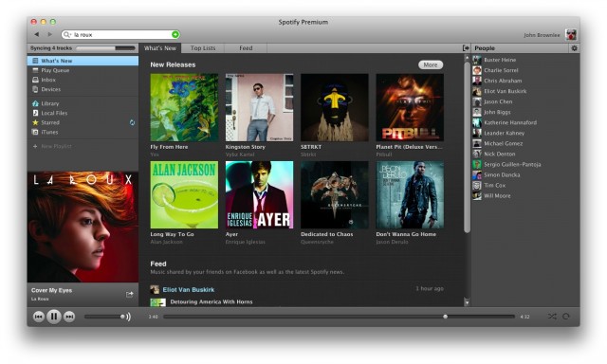Select Michael Gomez in People list
This screenshot has height=364, width=607.
tap(504, 143)
